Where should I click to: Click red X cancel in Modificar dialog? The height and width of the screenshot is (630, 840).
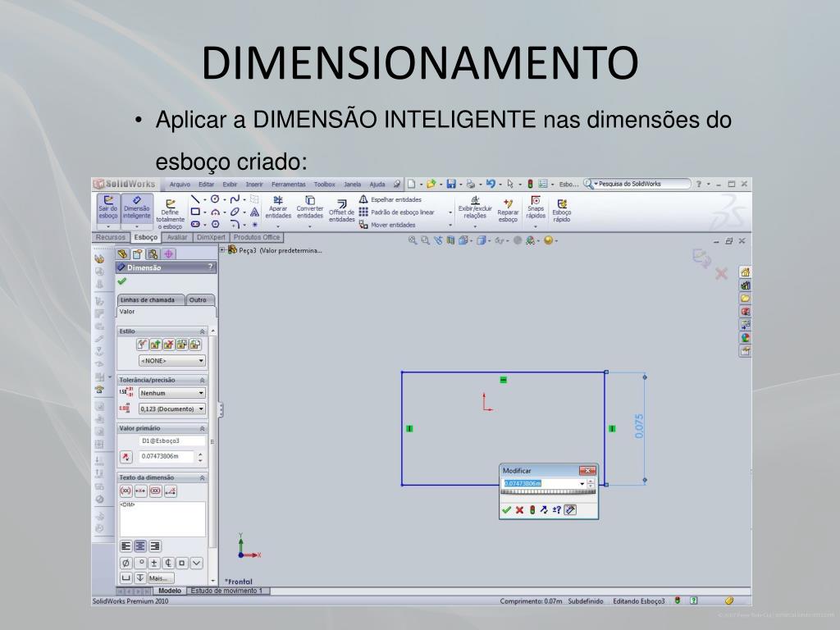point(519,510)
